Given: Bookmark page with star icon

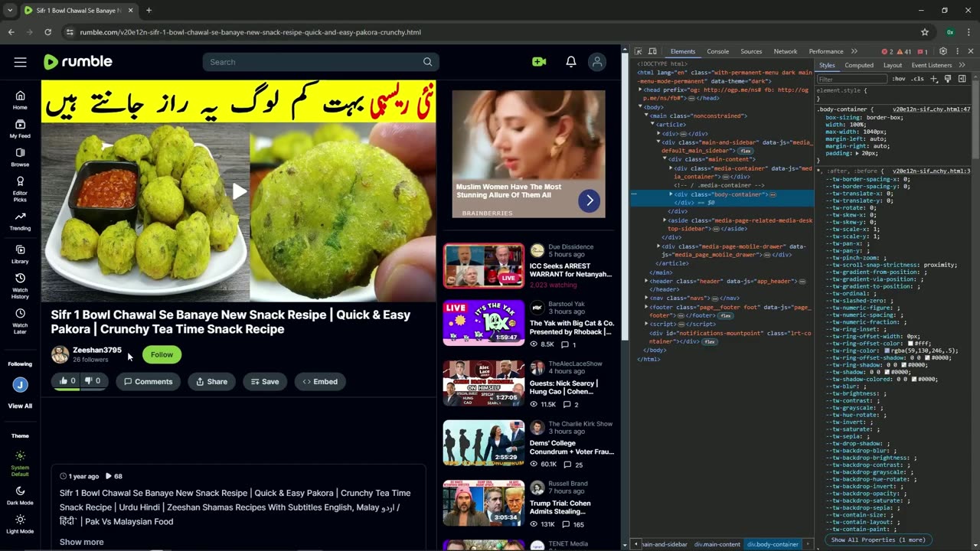Looking at the screenshot, I should pos(925,32).
